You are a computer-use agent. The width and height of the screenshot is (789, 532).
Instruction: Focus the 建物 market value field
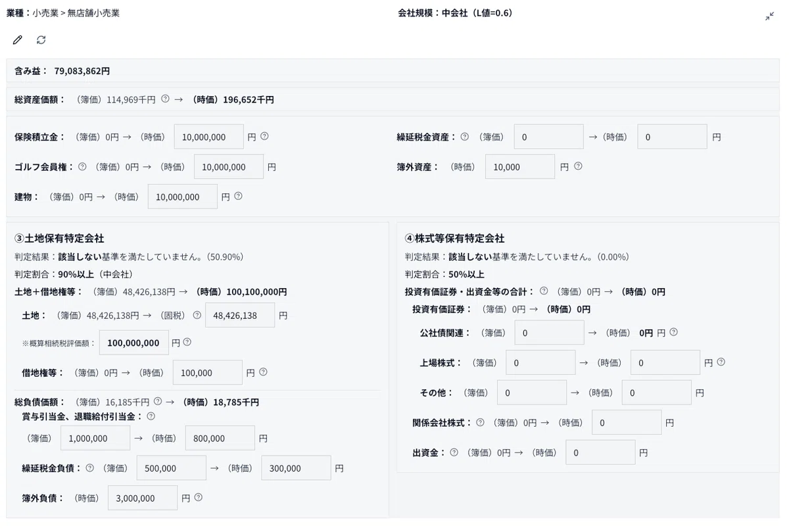click(183, 197)
